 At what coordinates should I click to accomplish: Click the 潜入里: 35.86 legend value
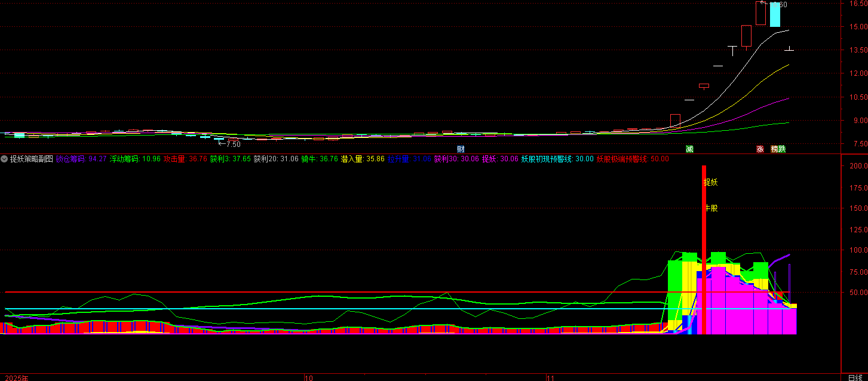pos(363,159)
